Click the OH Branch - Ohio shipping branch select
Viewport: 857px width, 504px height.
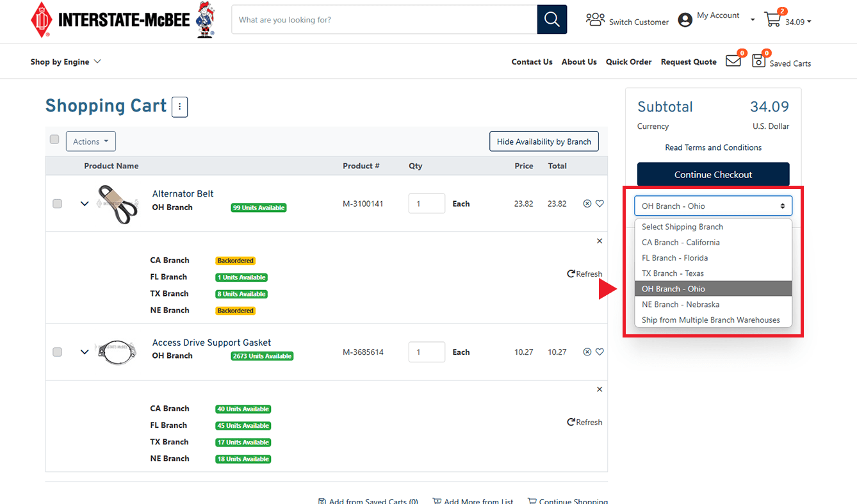tap(713, 206)
